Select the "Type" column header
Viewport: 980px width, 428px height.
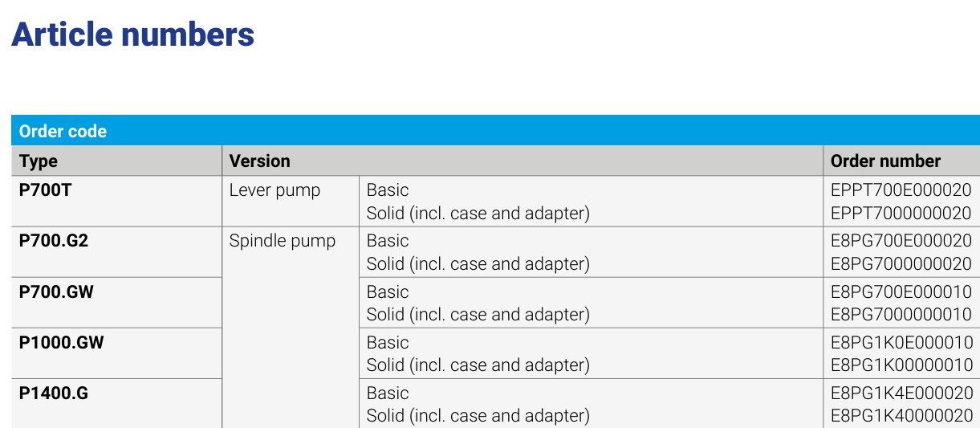(x=39, y=161)
